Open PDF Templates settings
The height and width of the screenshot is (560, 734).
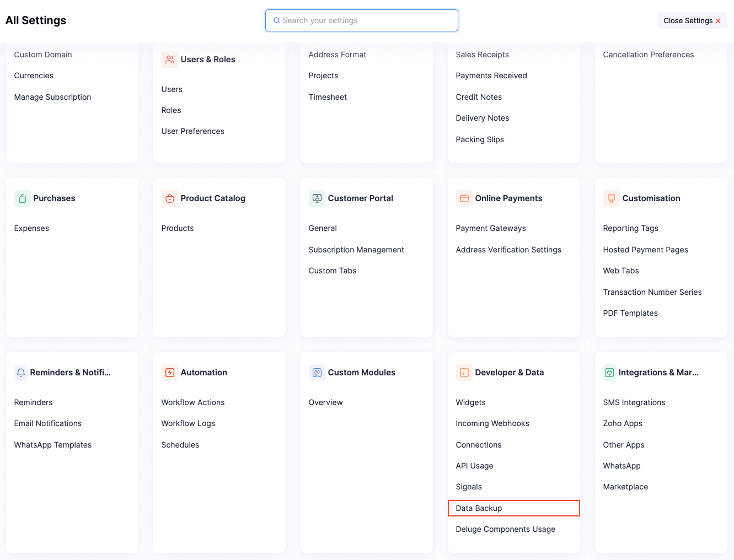click(630, 313)
